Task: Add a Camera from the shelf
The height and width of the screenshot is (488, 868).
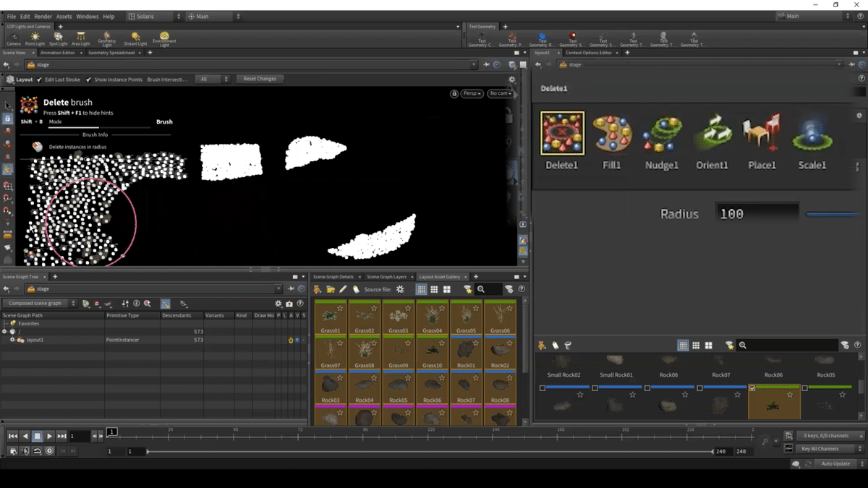Action: tap(13, 39)
